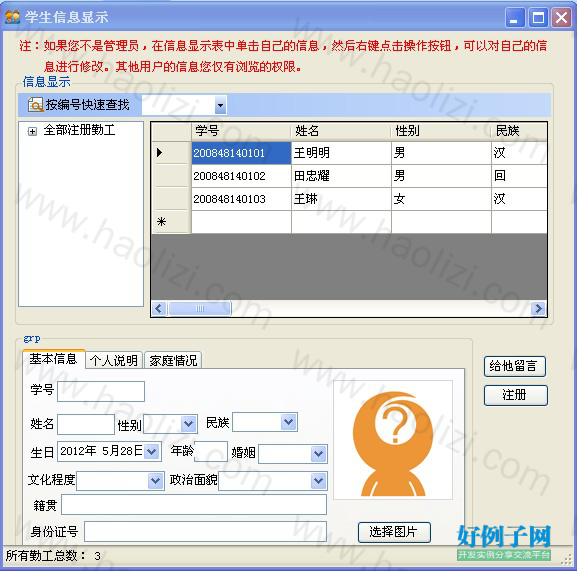This screenshot has width=577, height=571.
Task: Click the scrollbar right arrow in grid
Action: pyautogui.click(x=539, y=308)
